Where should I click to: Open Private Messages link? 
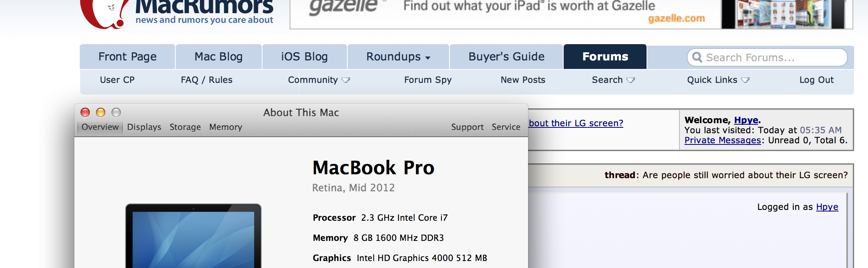coord(723,140)
